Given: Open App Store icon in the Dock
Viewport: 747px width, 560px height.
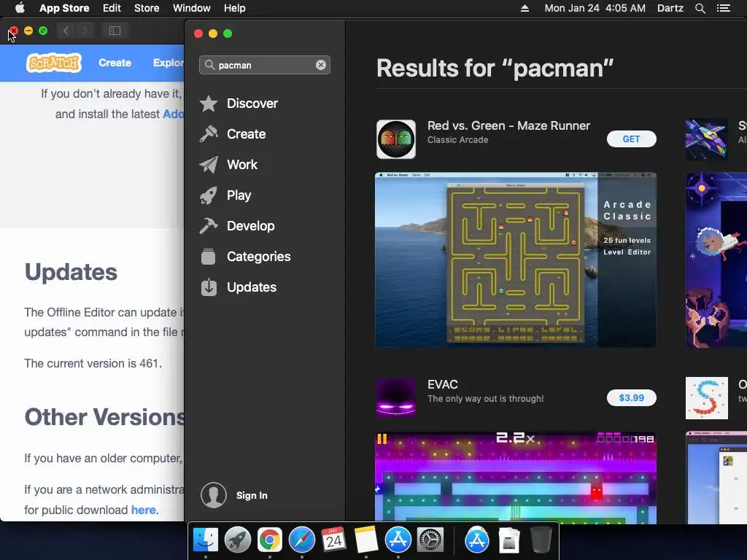Looking at the screenshot, I should [x=398, y=540].
